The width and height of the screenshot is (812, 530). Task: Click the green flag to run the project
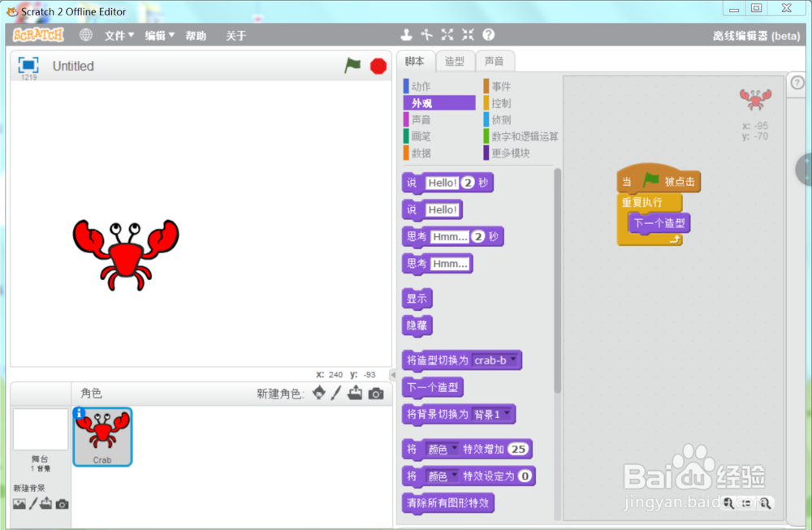(x=352, y=66)
